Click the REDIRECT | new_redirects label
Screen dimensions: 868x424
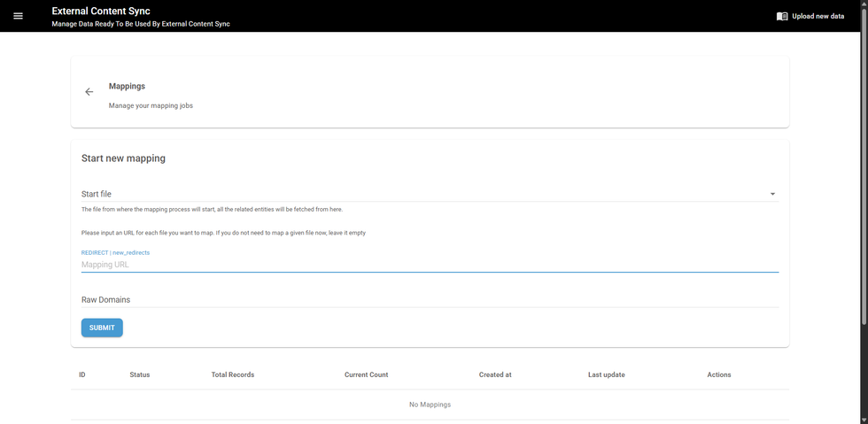[115, 252]
